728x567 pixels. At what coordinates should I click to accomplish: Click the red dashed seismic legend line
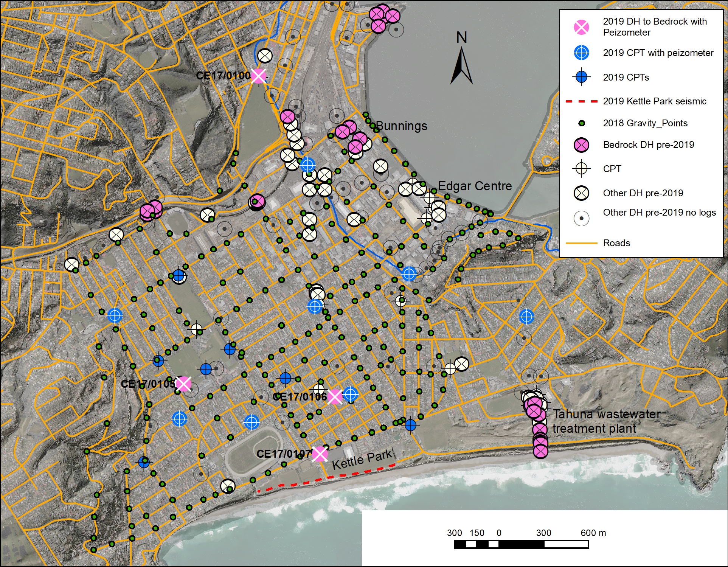(581, 101)
